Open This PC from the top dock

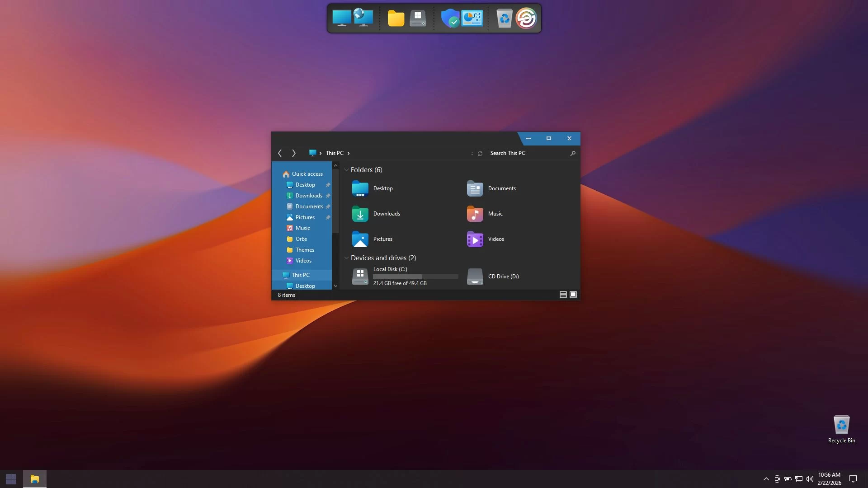[342, 19]
